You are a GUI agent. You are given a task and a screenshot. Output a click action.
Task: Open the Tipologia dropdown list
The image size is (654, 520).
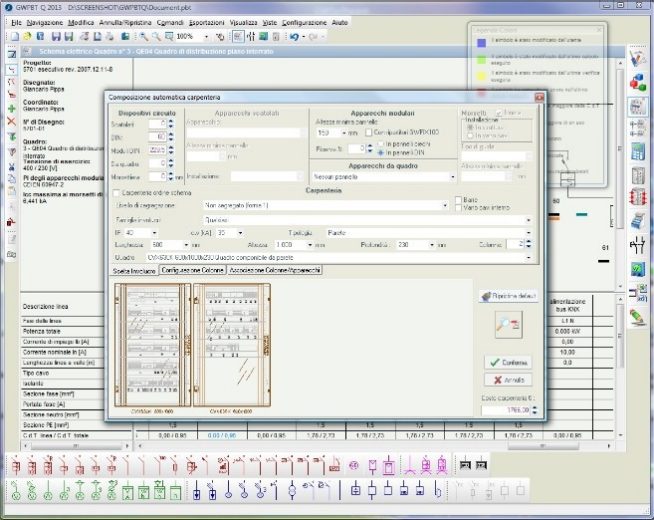[x=527, y=231]
